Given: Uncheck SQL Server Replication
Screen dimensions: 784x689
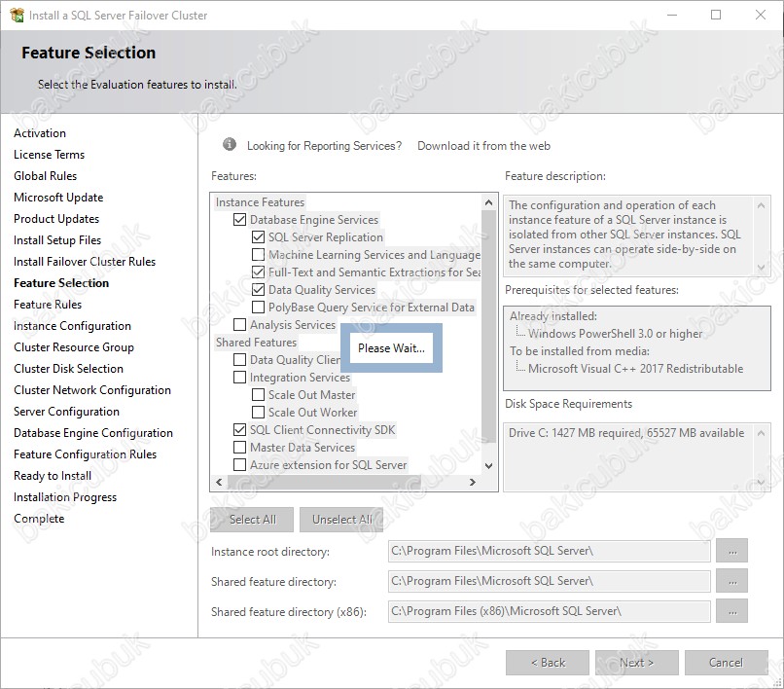Looking at the screenshot, I should point(258,237).
